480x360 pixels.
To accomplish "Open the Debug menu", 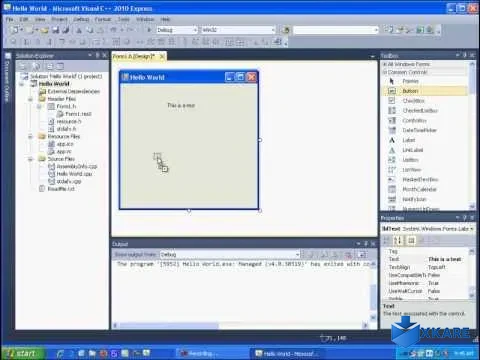I will pyautogui.click(x=81, y=19).
